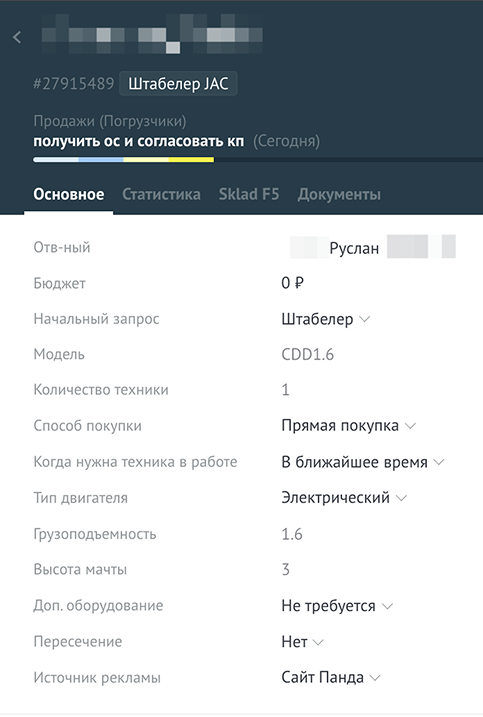Open the Документы tab
The image size is (483, 717).
click(x=339, y=194)
